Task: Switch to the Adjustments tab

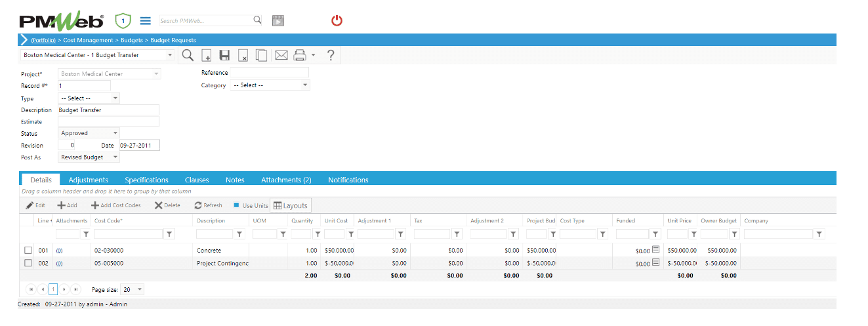Action: [x=89, y=180]
